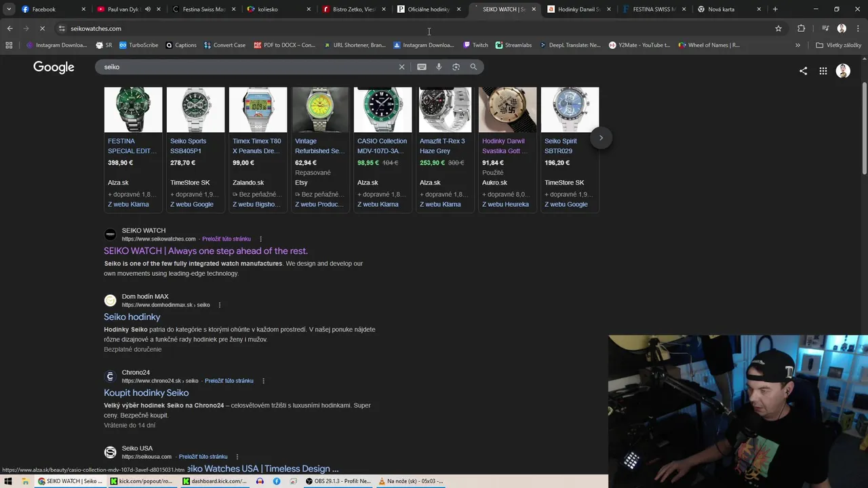Viewport: 868px width, 488px height.
Task: Start voice search with the microphone icon
Action: click(439, 67)
